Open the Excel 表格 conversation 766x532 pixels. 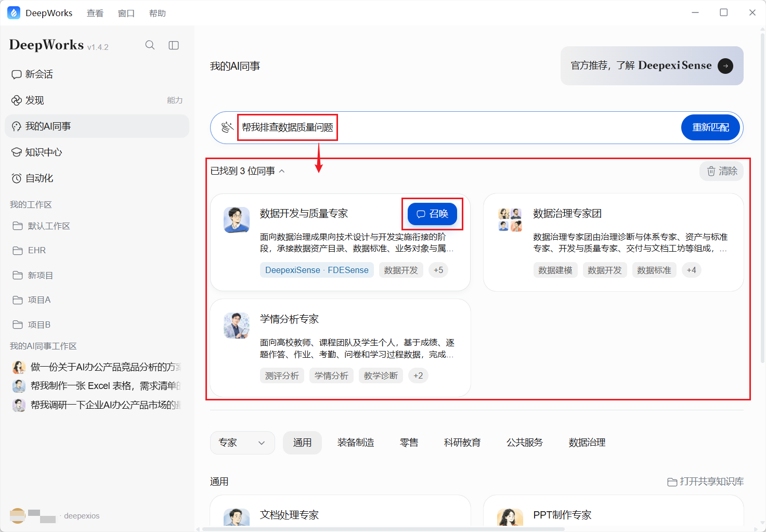(x=97, y=386)
